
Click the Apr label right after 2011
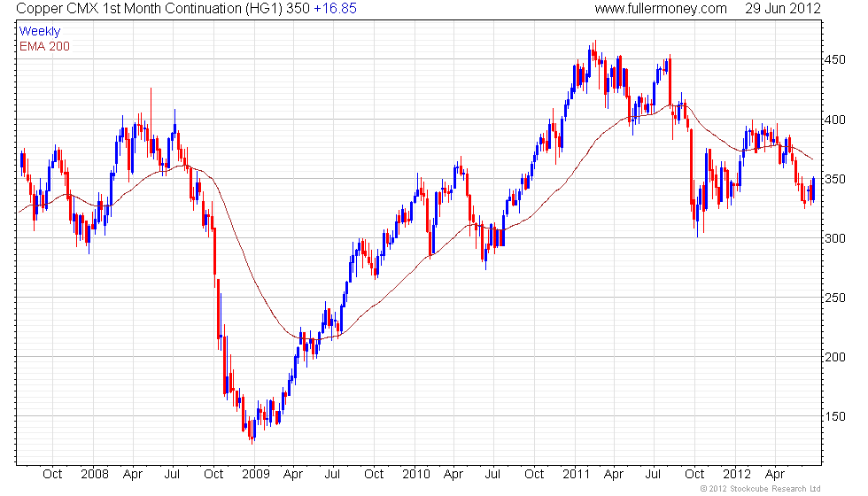[x=614, y=475]
